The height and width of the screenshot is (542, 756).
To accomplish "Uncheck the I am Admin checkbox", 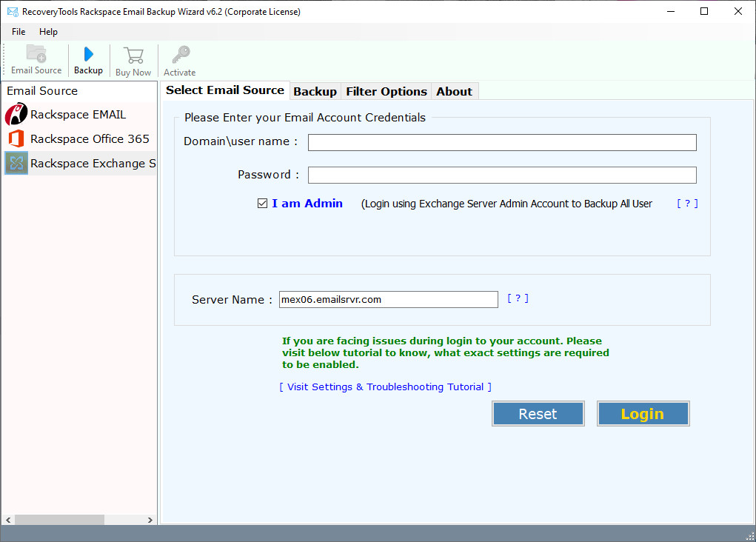I will click(262, 204).
